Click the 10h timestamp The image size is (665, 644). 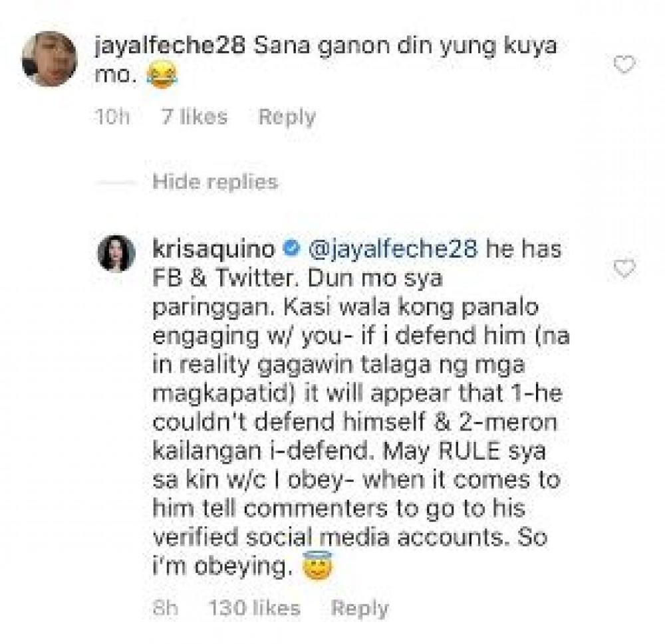112,117
